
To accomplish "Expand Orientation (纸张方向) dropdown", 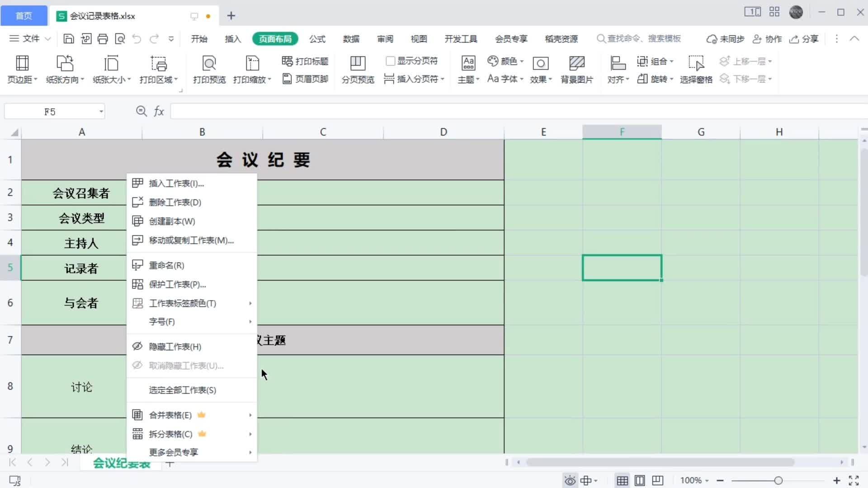I will 65,70.
